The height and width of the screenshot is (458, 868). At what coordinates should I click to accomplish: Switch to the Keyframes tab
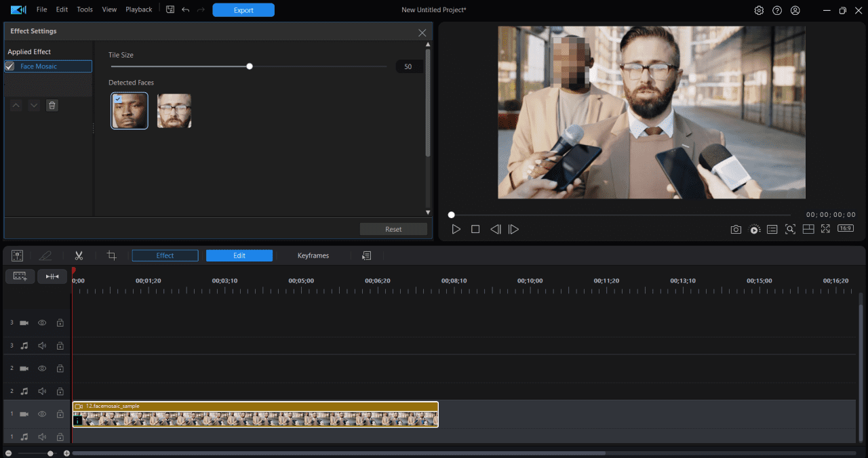[313, 255]
